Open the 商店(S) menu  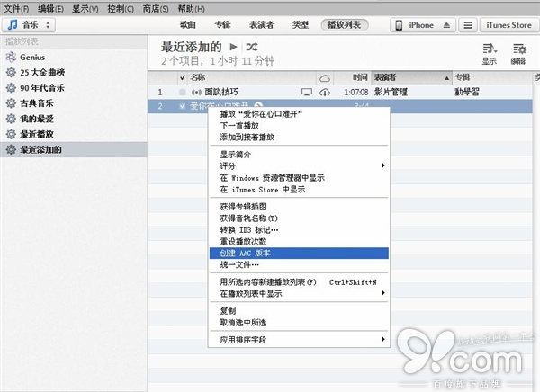(x=156, y=9)
